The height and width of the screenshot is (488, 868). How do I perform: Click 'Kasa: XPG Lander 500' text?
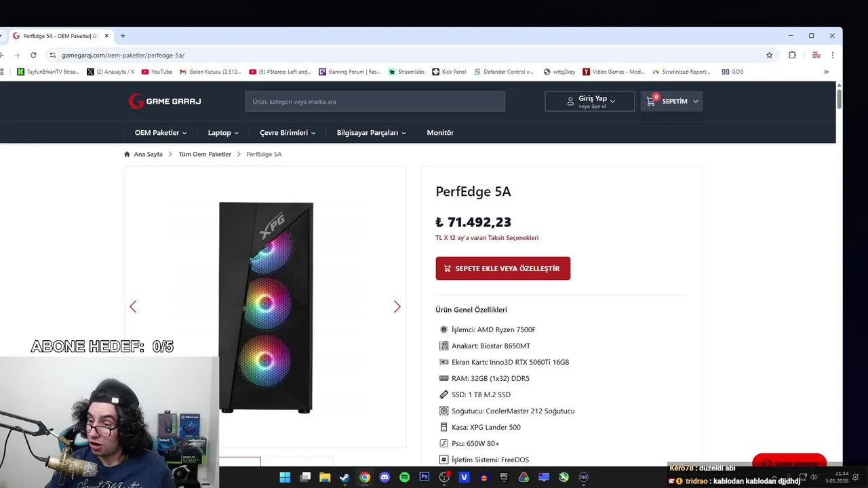pyautogui.click(x=486, y=427)
